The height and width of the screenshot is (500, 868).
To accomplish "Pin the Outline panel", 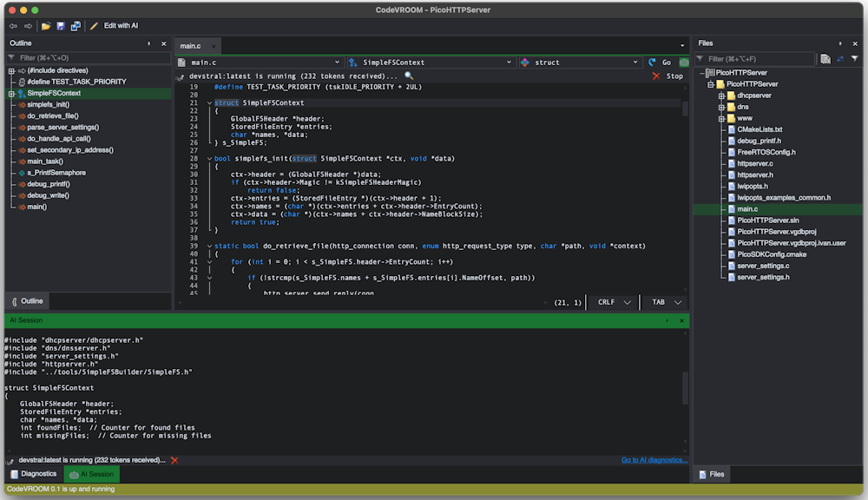I will tap(149, 43).
